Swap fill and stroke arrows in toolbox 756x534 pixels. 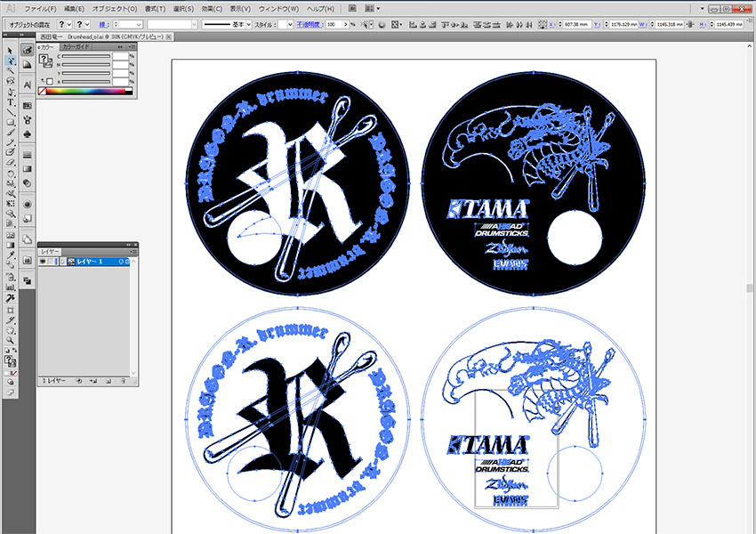15,350
